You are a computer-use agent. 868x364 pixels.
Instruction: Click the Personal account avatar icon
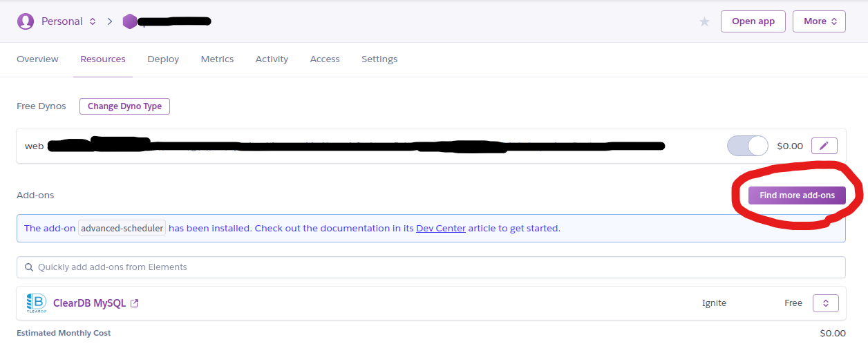[x=26, y=21]
